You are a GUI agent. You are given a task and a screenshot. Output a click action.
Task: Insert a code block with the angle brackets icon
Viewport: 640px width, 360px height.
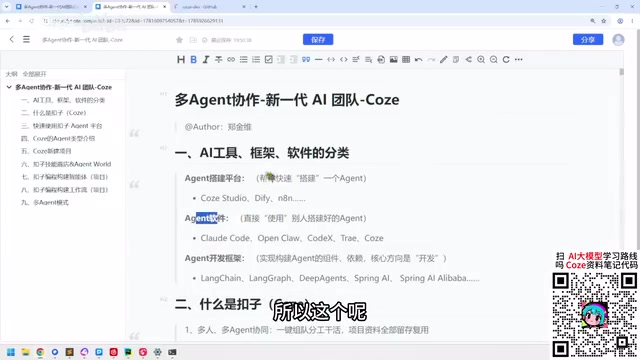[344, 60]
